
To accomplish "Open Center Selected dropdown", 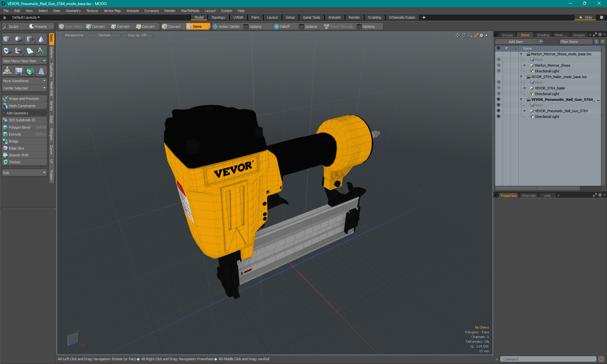I will [x=24, y=88].
